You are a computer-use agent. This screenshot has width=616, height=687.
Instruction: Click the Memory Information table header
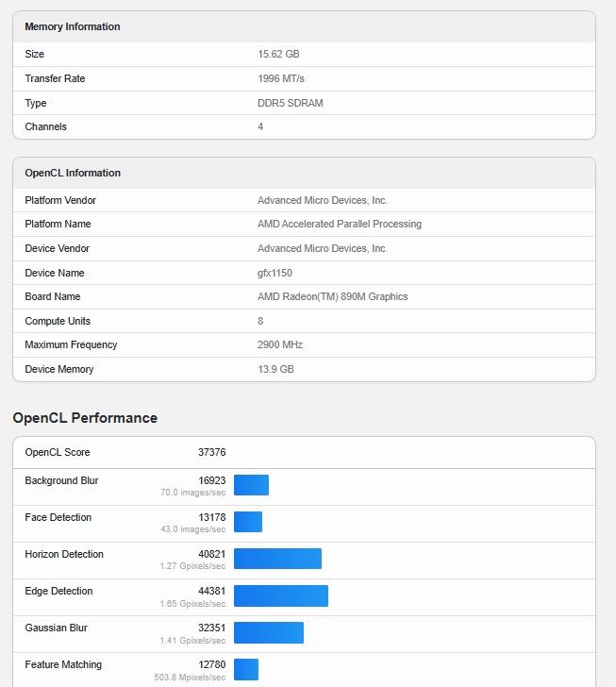pyautogui.click(x=73, y=26)
